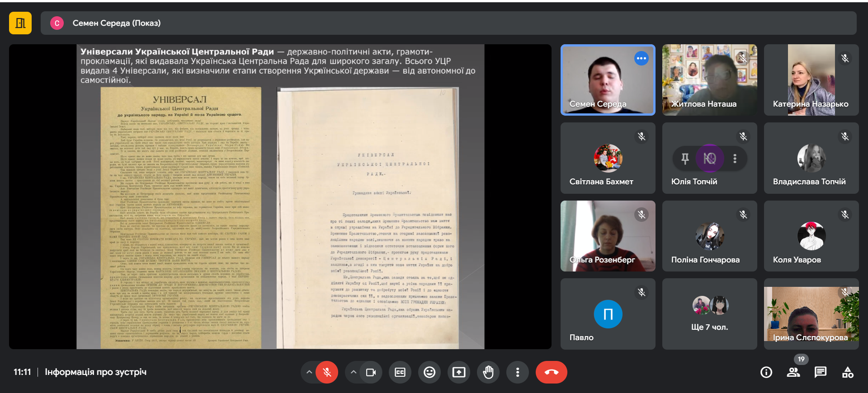Raise your hand
The width and height of the screenshot is (868, 393).
[488, 372]
